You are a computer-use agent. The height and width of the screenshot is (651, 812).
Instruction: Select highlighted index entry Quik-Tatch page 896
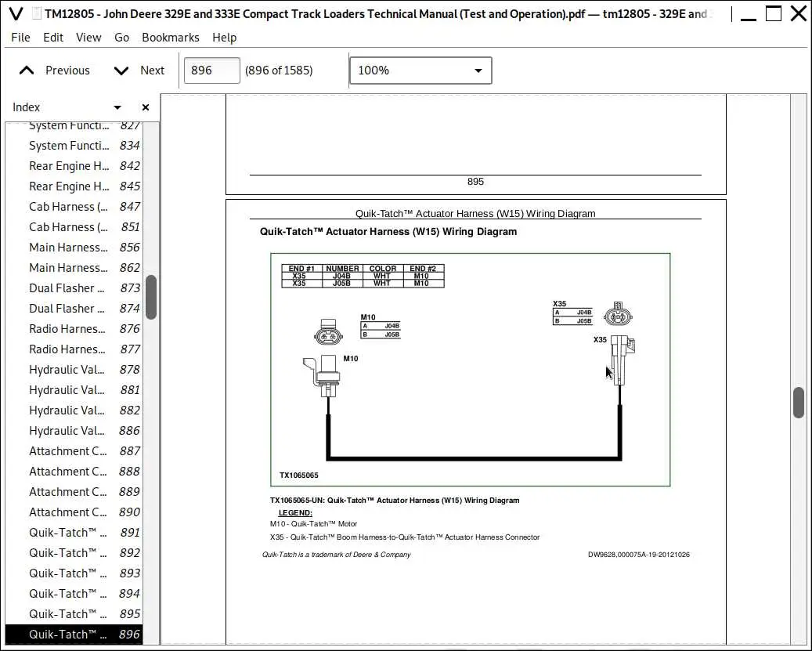[74, 635]
